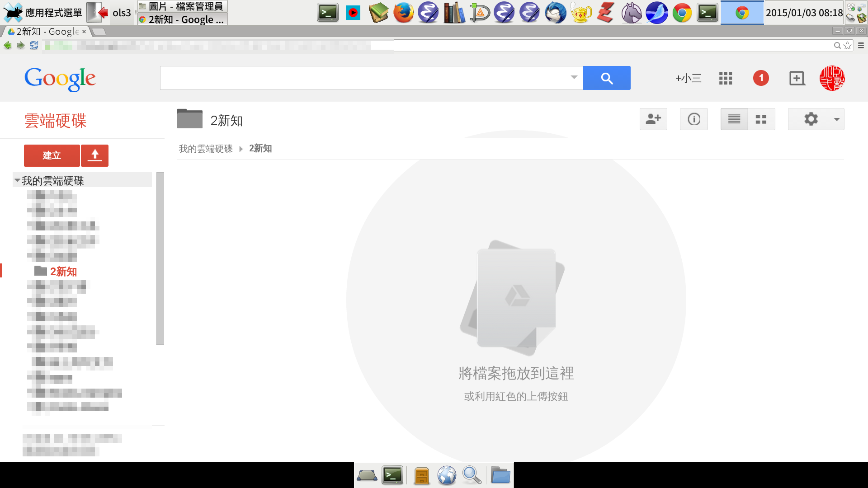Select the 2新知 browser tab
Screen dimensions: 868x488
(x=45, y=32)
